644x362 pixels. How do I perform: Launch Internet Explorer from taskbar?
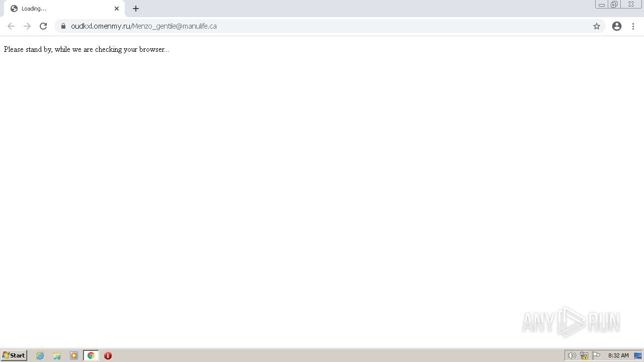[x=40, y=355]
